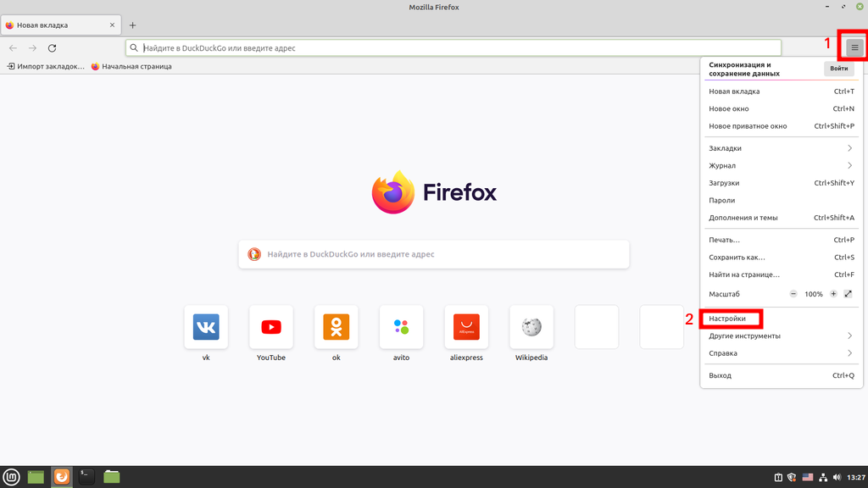The image size is (868, 488).
Task: Choose Дополнения и темы menu entry
Action: pyautogui.click(x=743, y=218)
